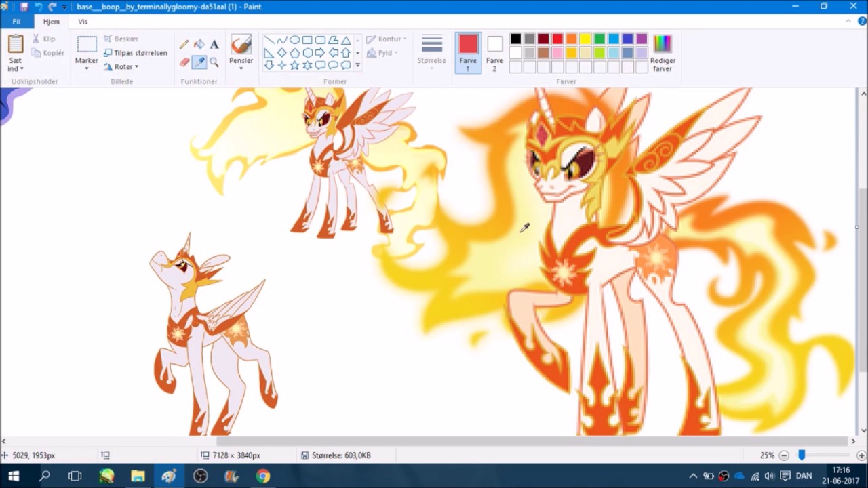Select the Fill with color bucket tool
Screen dimensions: 868x488
199,45
